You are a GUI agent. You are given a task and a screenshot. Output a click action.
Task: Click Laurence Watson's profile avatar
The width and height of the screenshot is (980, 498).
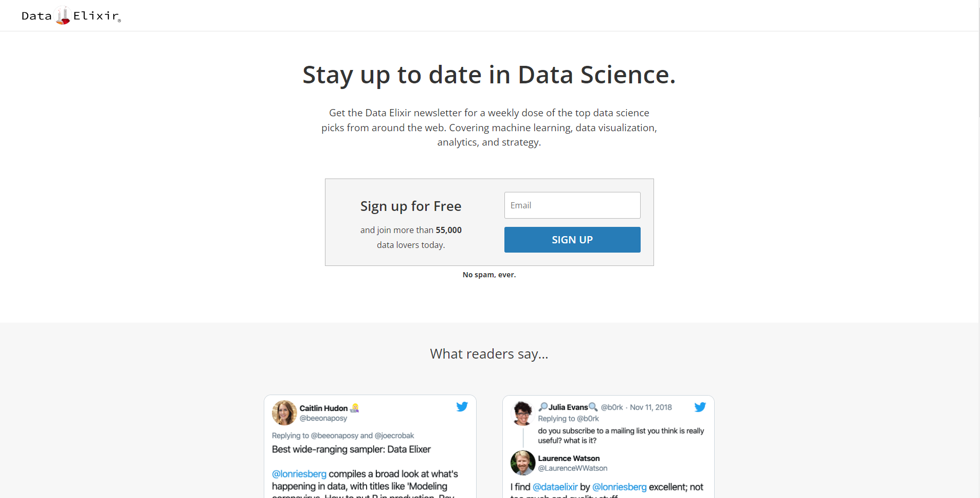pyautogui.click(x=523, y=463)
